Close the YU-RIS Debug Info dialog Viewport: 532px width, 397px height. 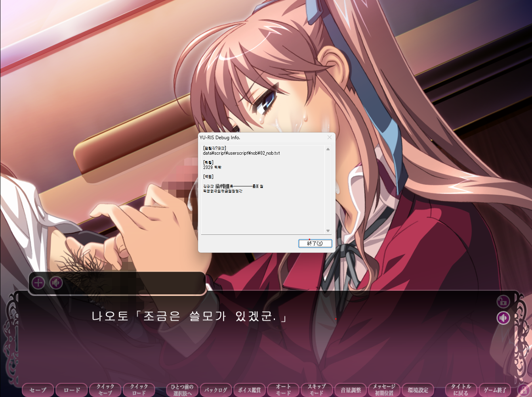pyautogui.click(x=329, y=137)
